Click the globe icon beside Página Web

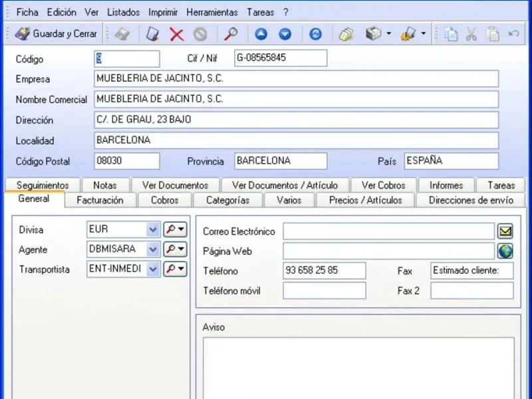(505, 251)
